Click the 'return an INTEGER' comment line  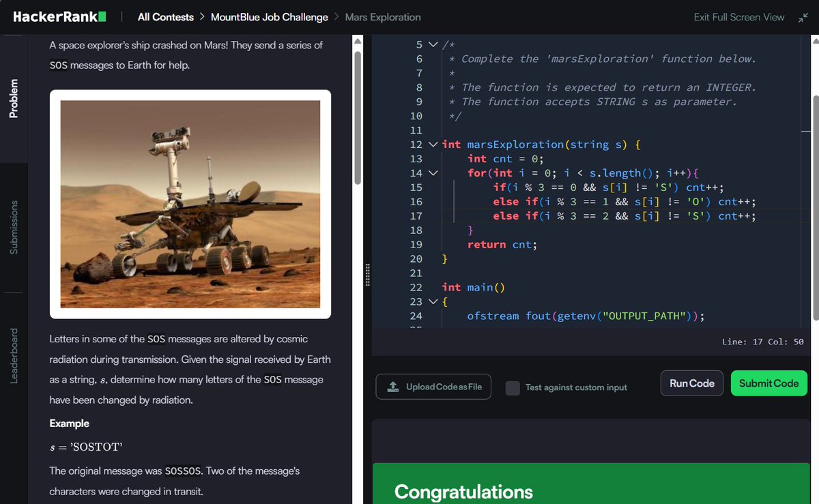603,87
